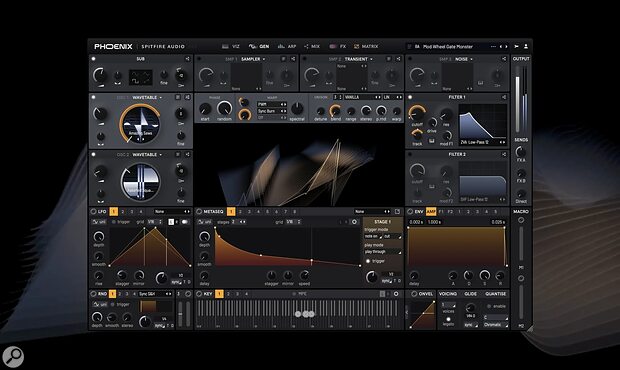Click the LFO depth knob
The image size is (620, 370).
pos(98,237)
